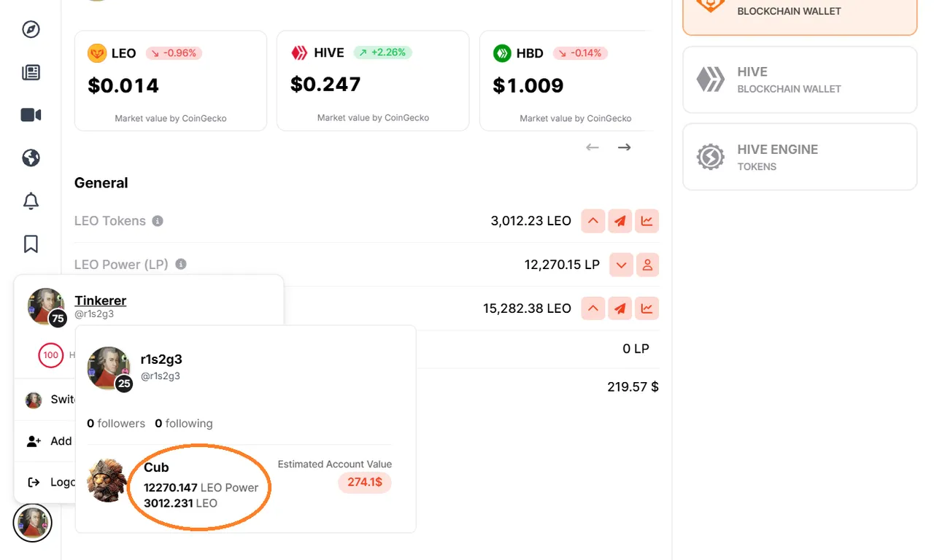
Task: Click the 219.57 $ value
Action: point(633,387)
